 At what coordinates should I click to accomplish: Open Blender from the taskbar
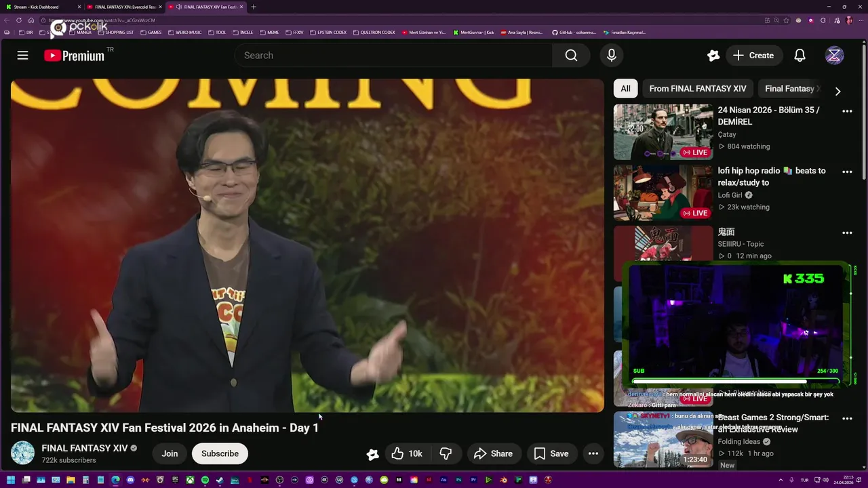503,480
